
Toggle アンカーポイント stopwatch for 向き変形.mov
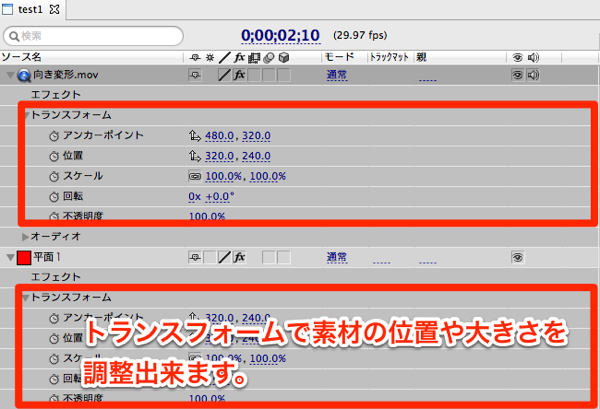tap(54, 135)
